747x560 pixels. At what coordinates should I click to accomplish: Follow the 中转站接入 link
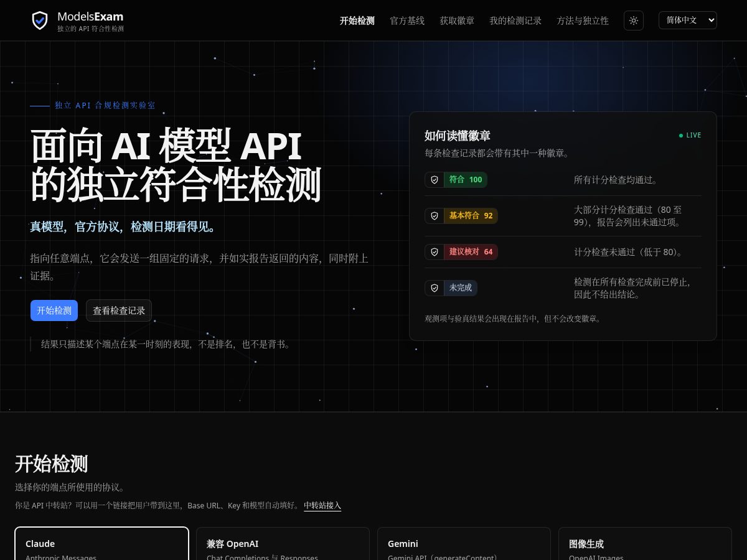(322, 505)
